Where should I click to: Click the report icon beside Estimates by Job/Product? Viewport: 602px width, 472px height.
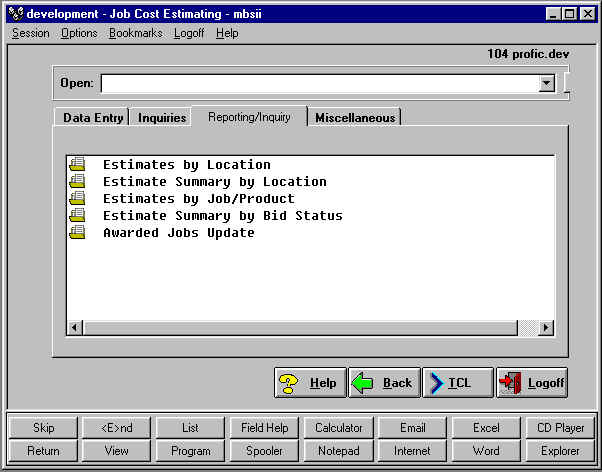coord(77,198)
